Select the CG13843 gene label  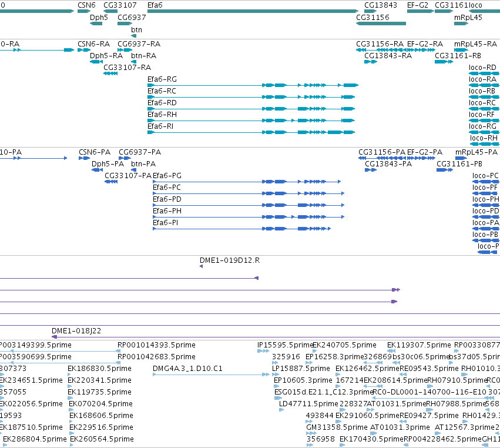381,5
